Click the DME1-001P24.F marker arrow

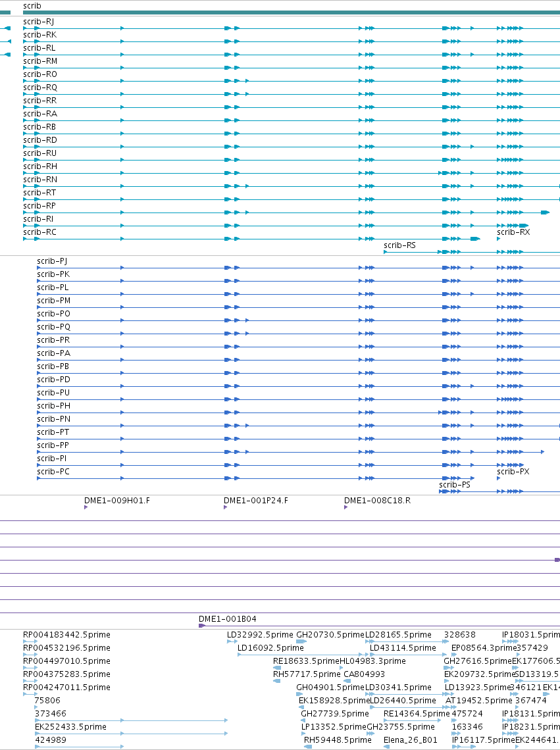coord(226,507)
